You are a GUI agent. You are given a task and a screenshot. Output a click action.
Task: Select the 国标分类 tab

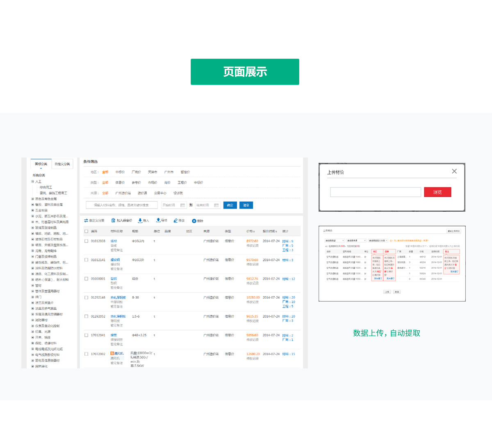pyautogui.click(x=41, y=164)
